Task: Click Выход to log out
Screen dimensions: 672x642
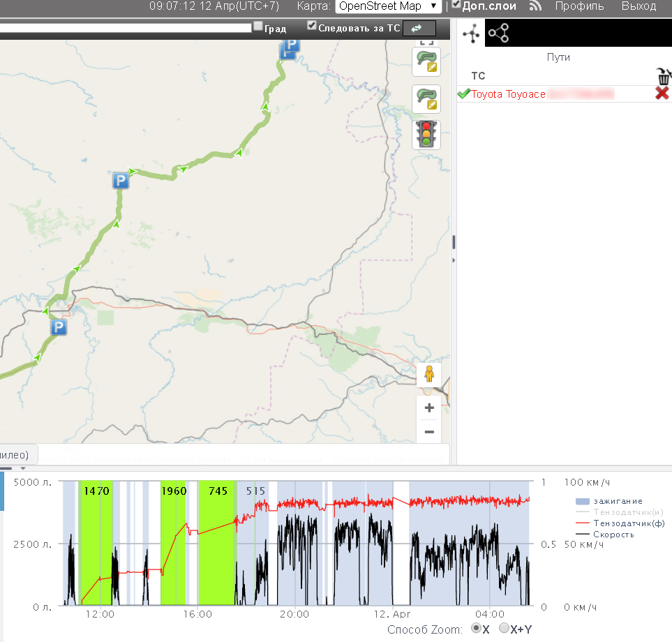Action: (x=639, y=6)
